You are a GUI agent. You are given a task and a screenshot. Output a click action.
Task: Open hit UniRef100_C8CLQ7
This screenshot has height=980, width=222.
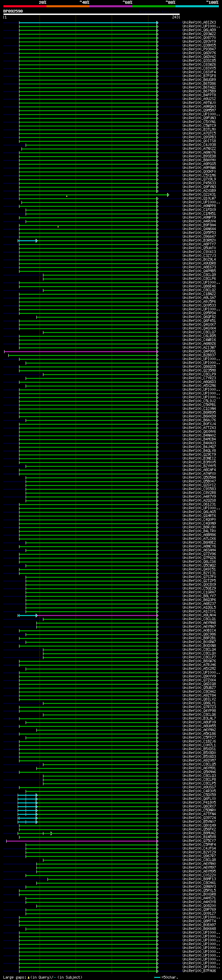click(199, 332)
